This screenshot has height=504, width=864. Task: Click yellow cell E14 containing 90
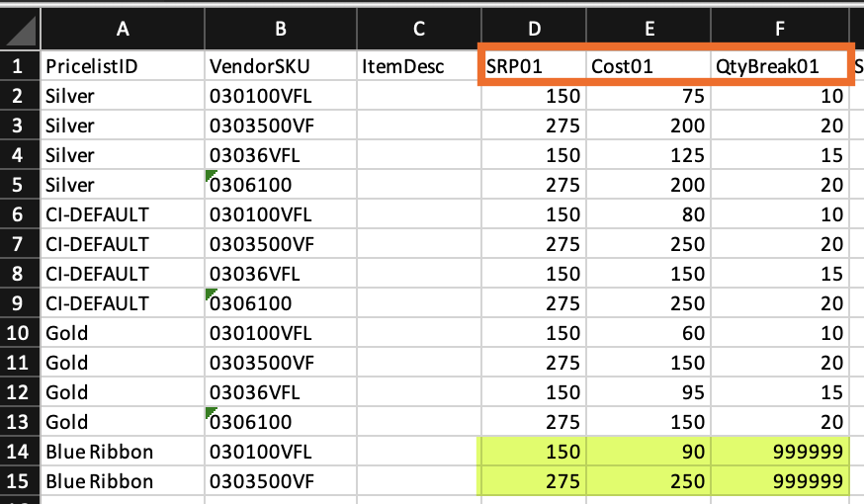pos(648,452)
